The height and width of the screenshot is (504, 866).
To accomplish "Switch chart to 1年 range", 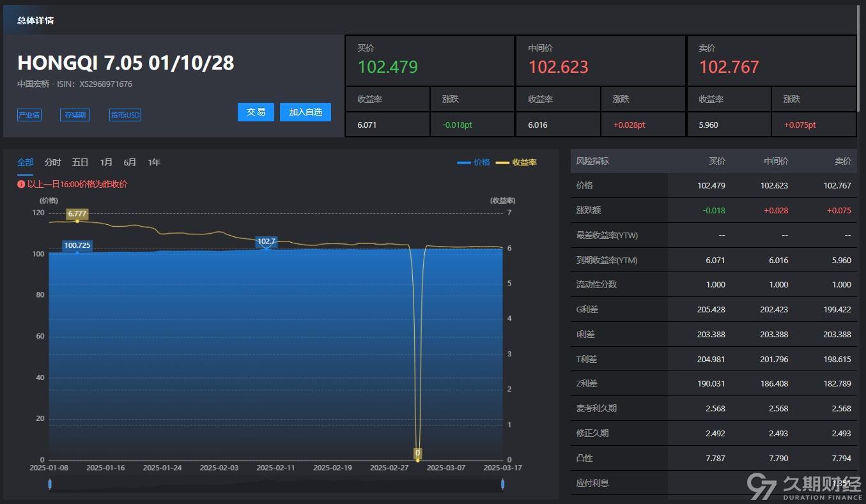I will [x=154, y=162].
